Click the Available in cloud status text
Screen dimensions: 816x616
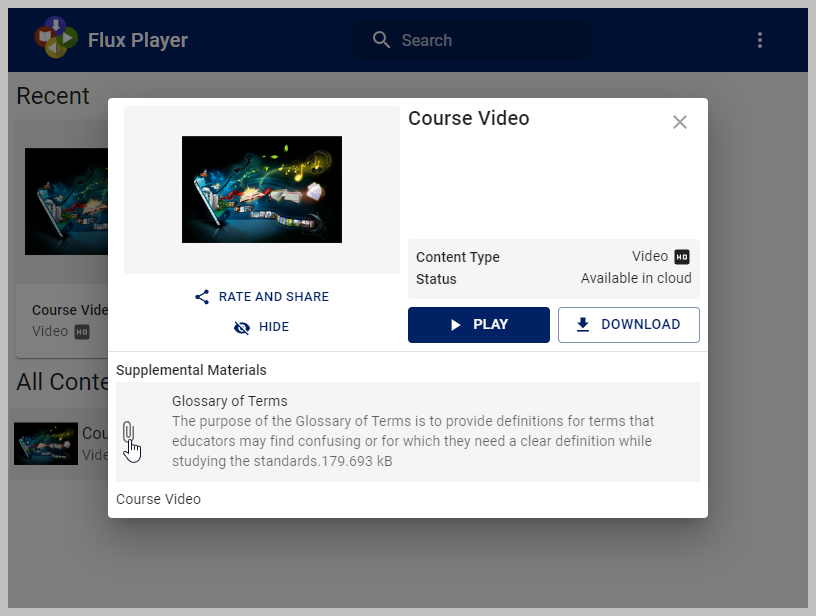636,279
